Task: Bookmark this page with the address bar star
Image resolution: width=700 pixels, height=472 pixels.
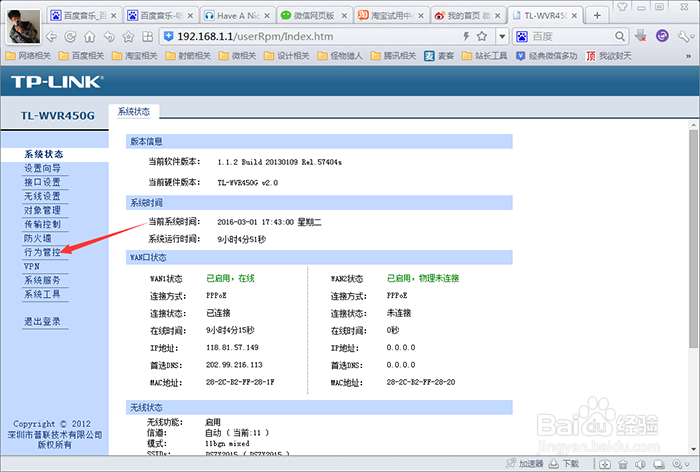Action: click(482, 36)
